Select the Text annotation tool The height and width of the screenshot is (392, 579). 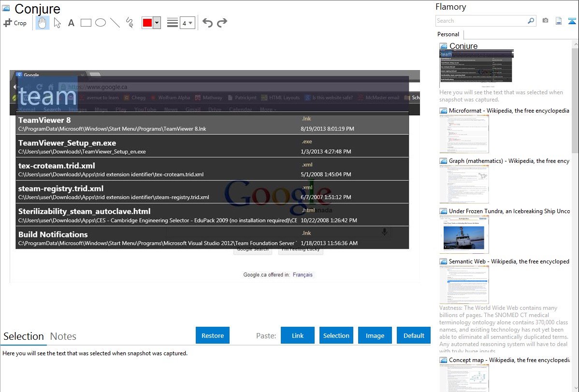pos(71,23)
